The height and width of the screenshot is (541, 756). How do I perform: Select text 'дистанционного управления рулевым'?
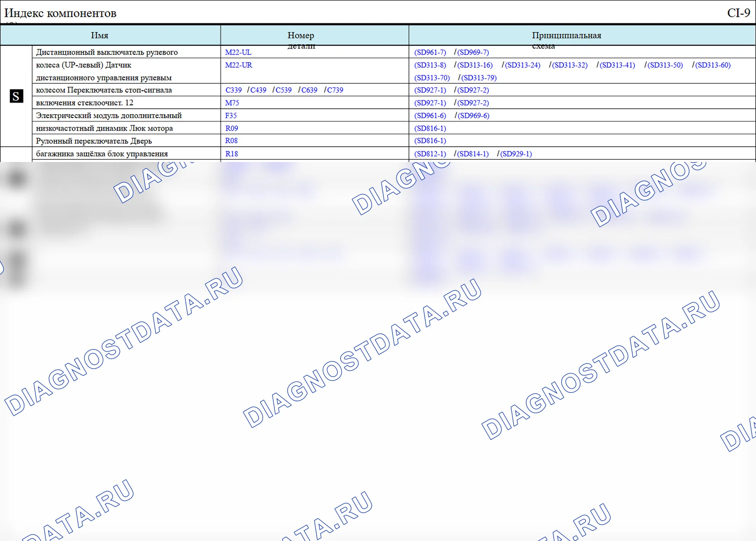104,78
